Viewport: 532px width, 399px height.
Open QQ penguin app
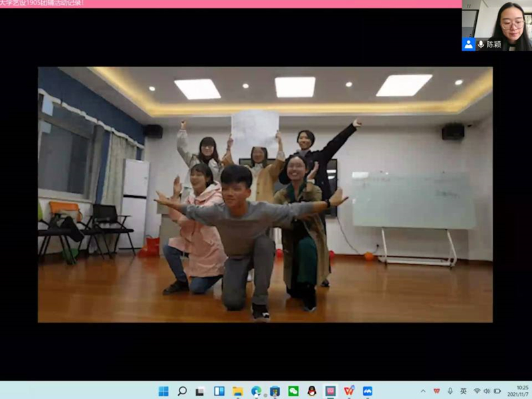point(312,391)
